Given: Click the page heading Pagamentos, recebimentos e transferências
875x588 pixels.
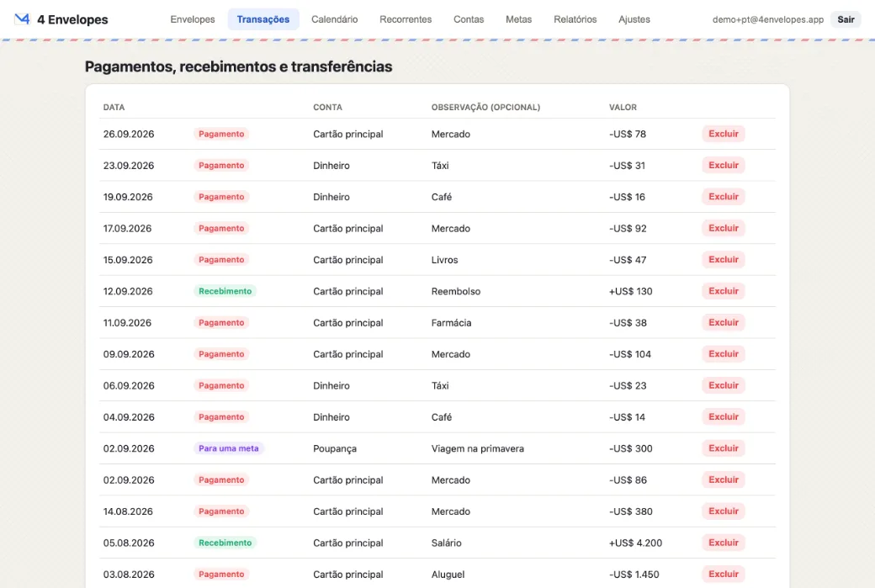Looking at the screenshot, I should click(238, 66).
